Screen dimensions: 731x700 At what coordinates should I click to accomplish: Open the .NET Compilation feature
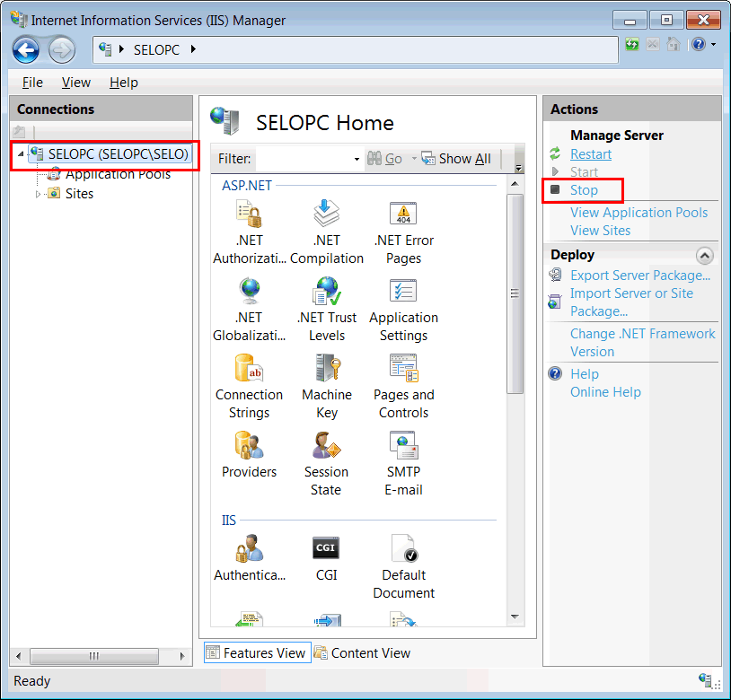point(326,232)
